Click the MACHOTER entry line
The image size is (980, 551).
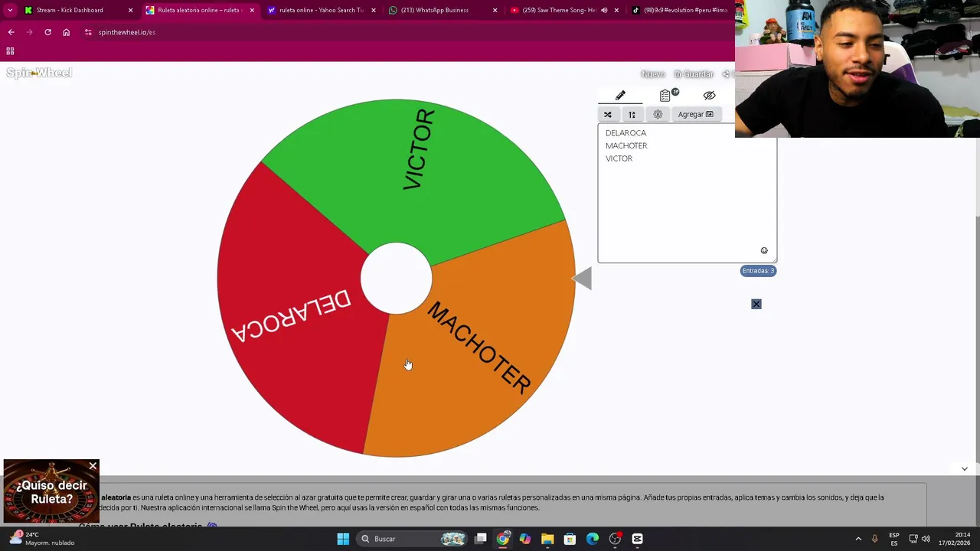tap(626, 145)
